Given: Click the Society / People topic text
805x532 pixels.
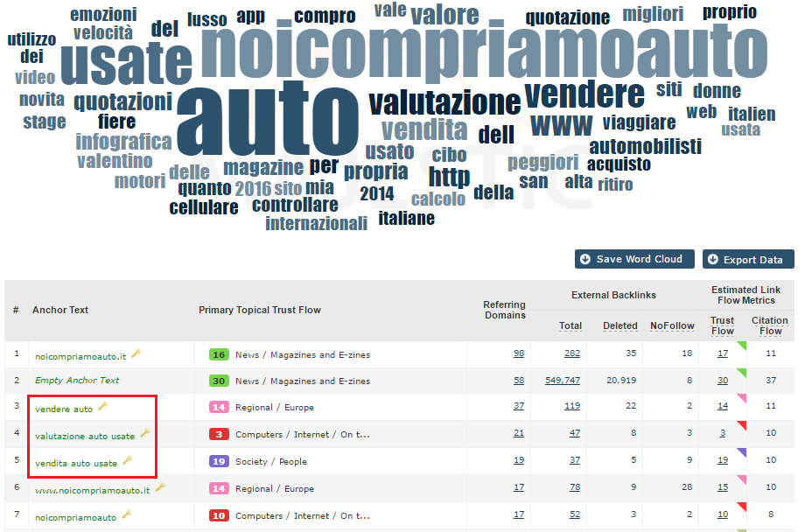Looking at the screenshot, I should pyautogui.click(x=271, y=462).
